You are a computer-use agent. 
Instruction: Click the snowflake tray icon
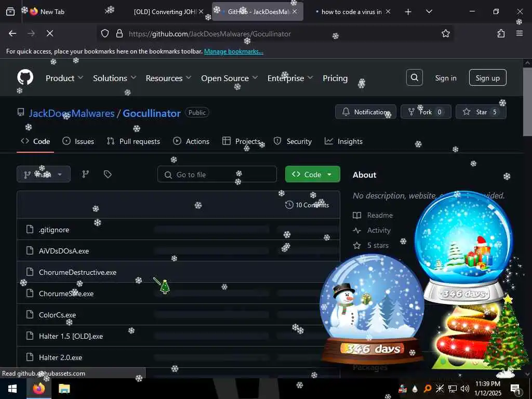(440, 389)
